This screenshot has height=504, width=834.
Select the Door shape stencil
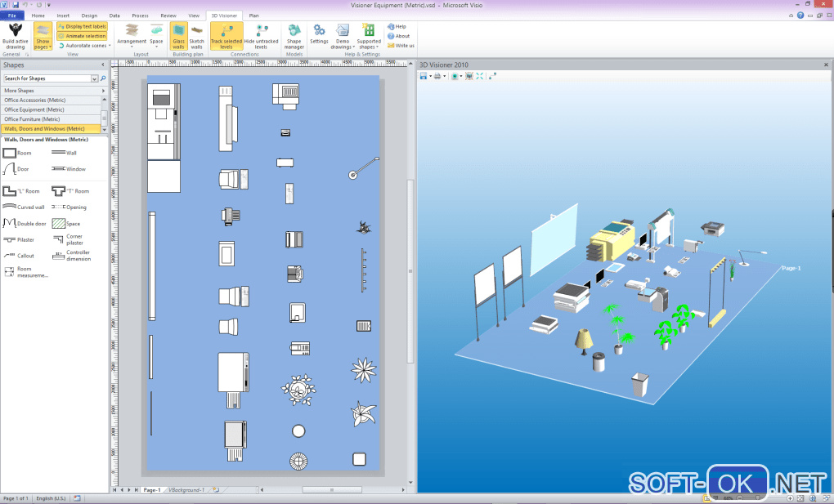[x=16, y=169]
